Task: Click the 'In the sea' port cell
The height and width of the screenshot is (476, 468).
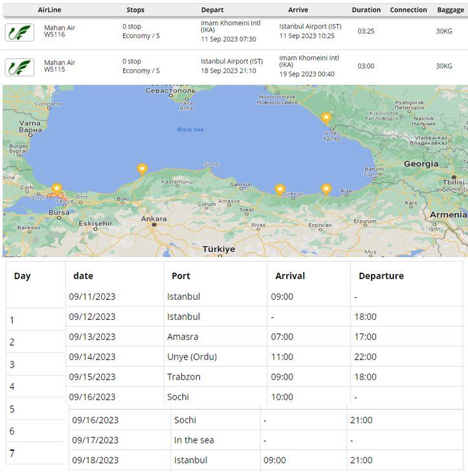Action: click(194, 440)
